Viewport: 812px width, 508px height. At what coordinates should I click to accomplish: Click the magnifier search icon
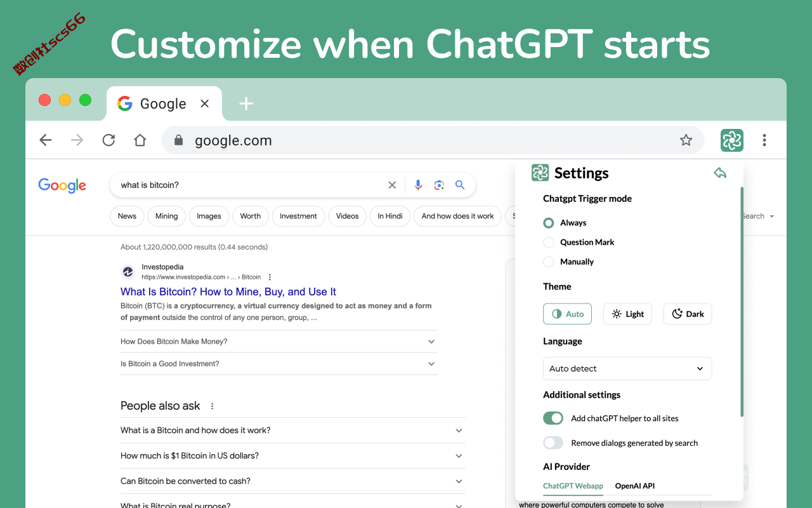(x=460, y=185)
